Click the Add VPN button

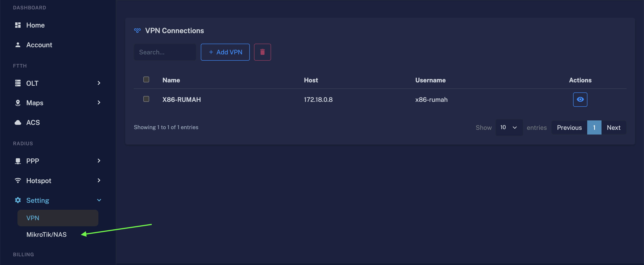(x=225, y=52)
